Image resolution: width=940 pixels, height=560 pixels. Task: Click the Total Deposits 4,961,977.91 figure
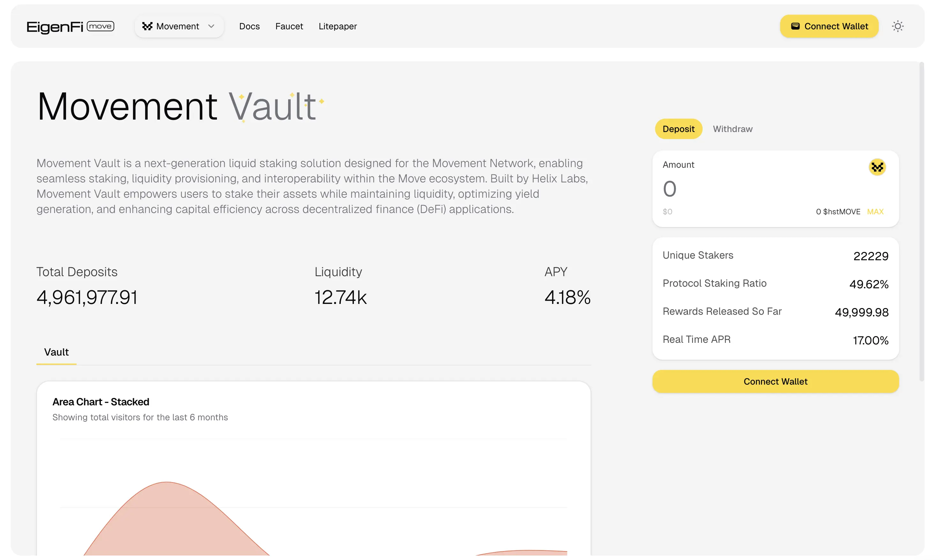point(87,298)
